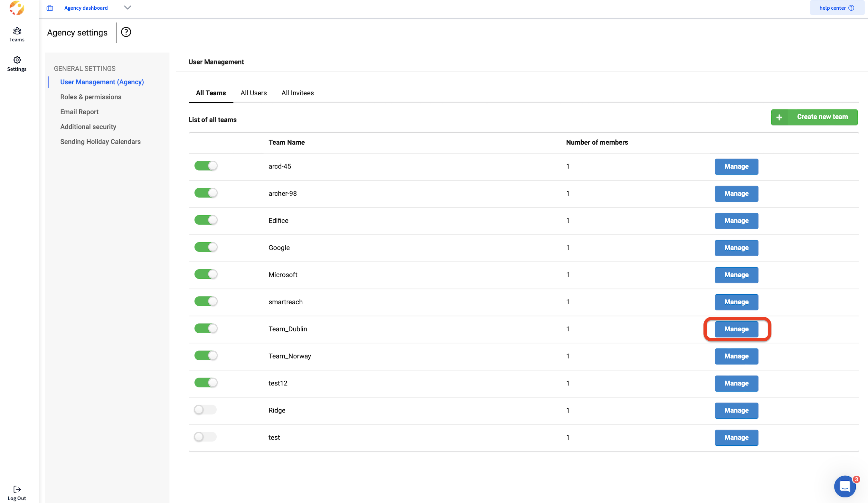Viewport: 868px width, 503px height.
Task: Open Sending Holiday Calendars settings
Action: click(x=100, y=142)
